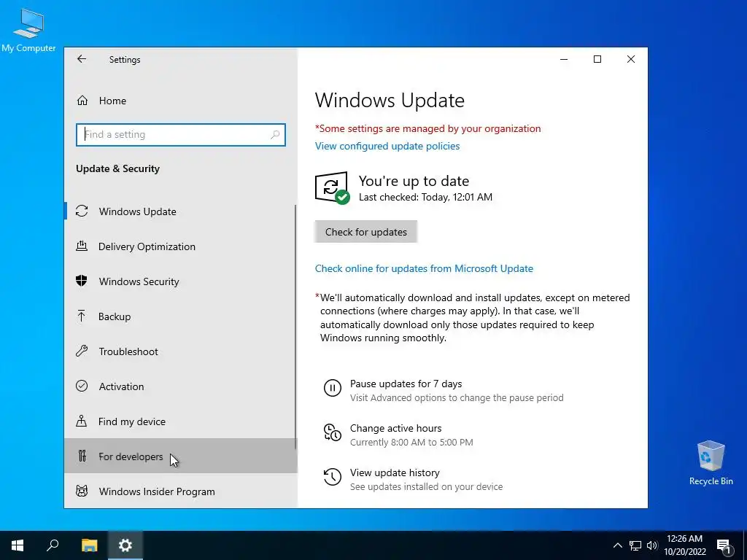Open For developers settings
747x560 pixels.
coord(181,456)
